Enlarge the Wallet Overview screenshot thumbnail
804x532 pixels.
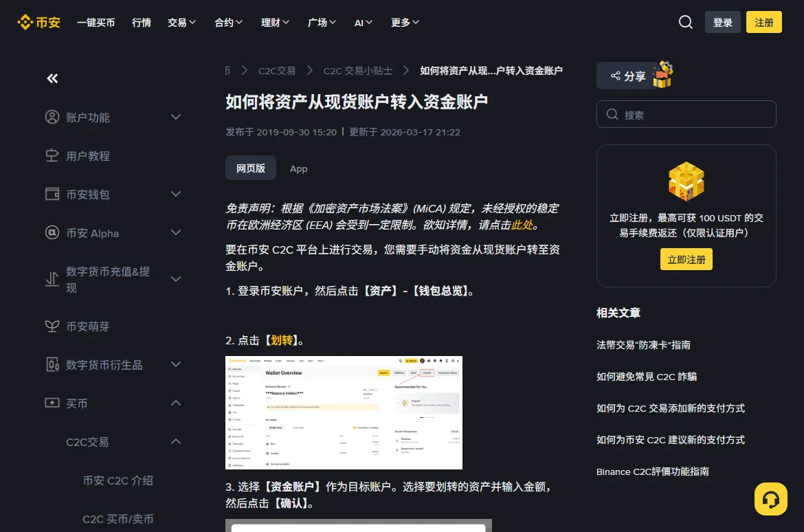click(344, 412)
